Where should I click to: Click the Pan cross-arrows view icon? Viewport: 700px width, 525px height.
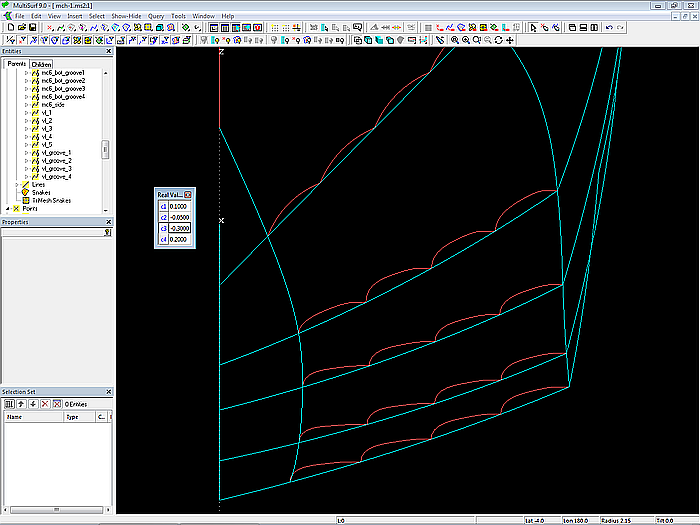511,40
